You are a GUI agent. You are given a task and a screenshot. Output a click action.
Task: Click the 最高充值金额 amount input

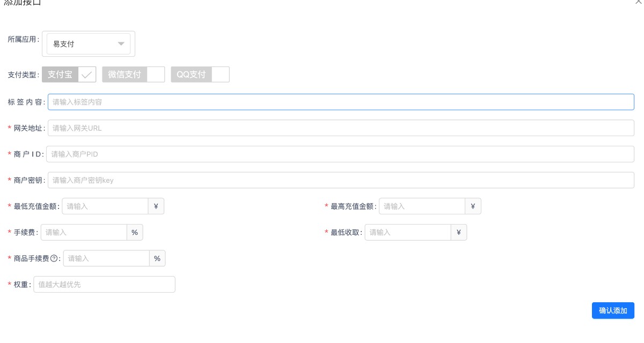(421, 206)
